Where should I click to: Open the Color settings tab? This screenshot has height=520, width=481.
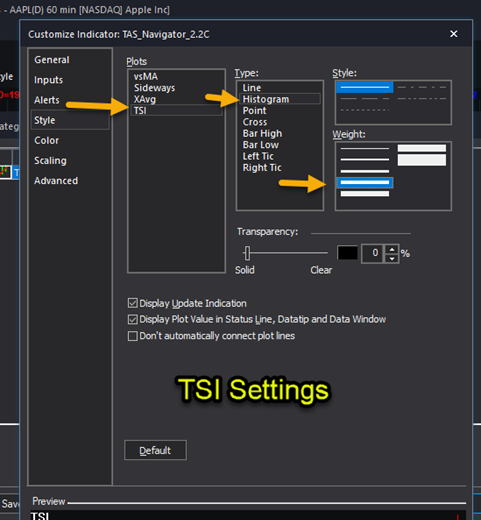point(46,140)
